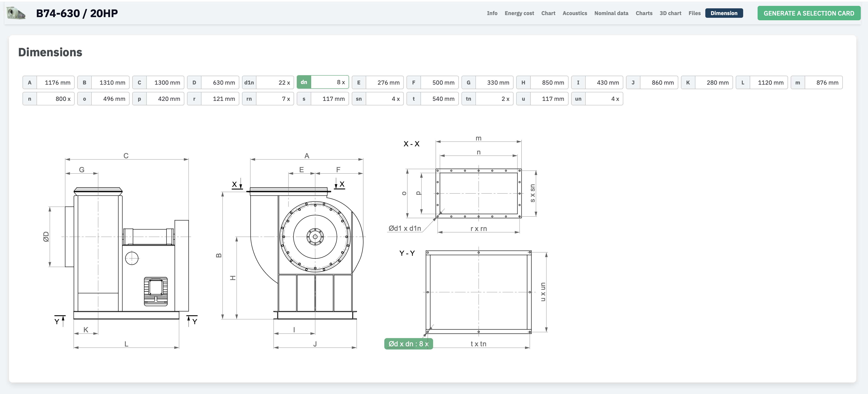
Task: Click the 'Dimensions' section heading
Action: pos(50,52)
